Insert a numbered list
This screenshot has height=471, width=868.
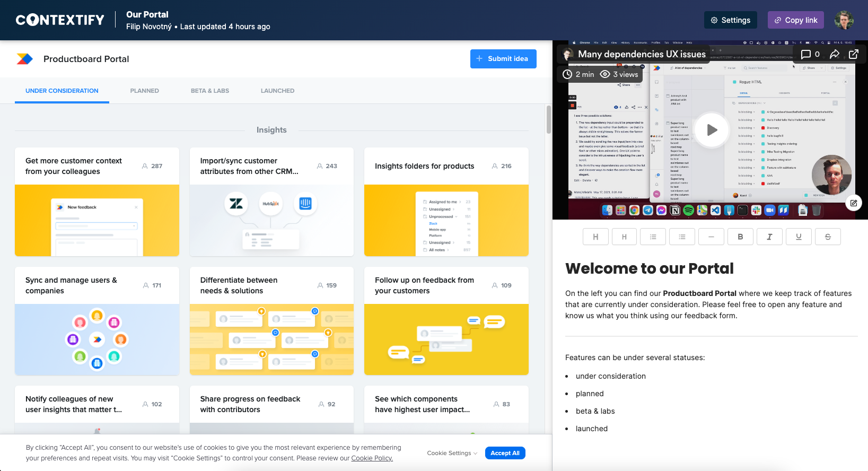tap(653, 237)
